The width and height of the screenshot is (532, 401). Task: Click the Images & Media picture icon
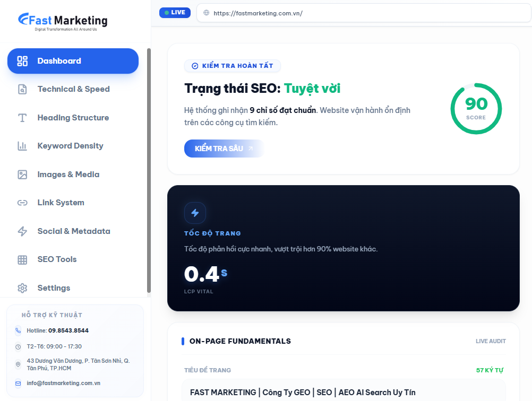tap(22, 175)
